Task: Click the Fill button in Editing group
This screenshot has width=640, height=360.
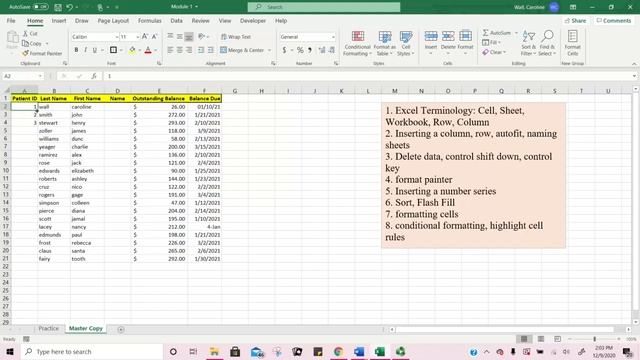Action: point(491,42)
